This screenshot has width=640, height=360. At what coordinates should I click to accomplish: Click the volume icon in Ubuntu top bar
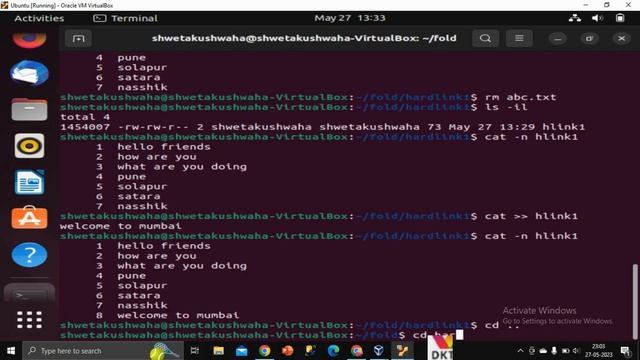tap(597, 18)
